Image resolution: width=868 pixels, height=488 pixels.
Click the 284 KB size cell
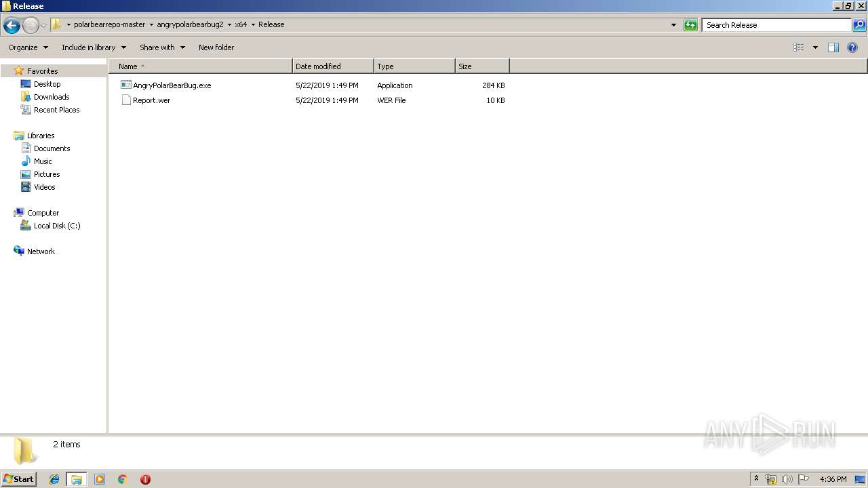pos(493,85)
